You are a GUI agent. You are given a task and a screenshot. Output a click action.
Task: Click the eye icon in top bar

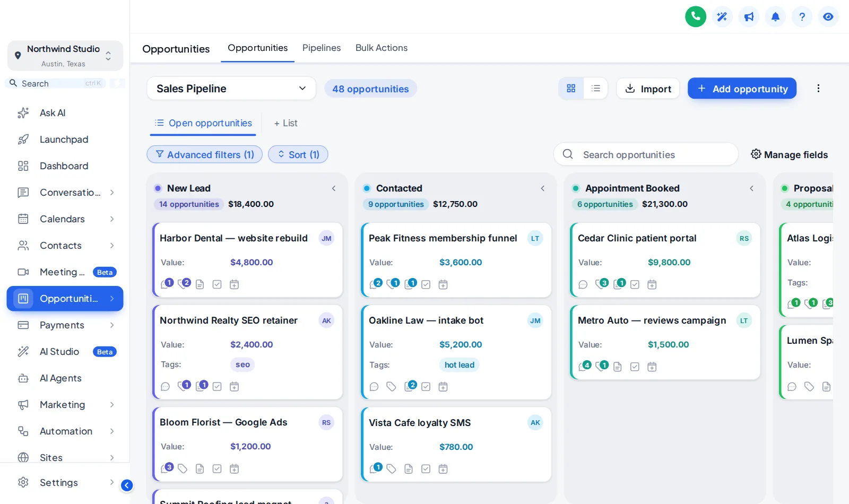[x=828, y=16]
